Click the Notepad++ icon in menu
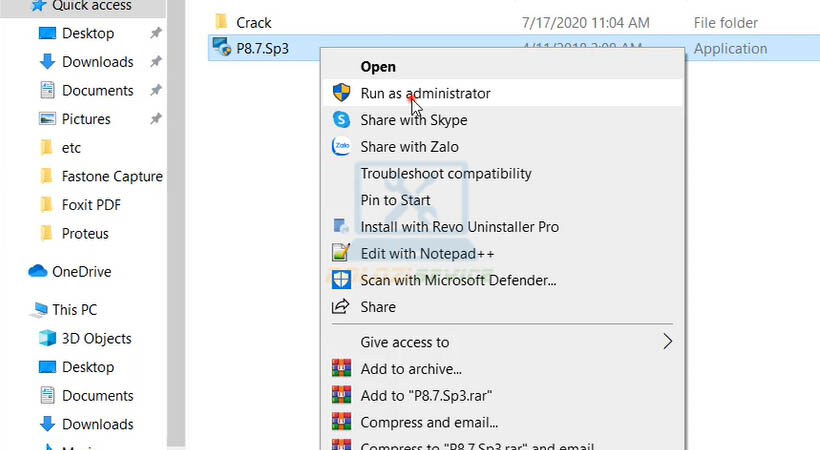The height and width of the screenshot is (450, 820). point(342,254)
